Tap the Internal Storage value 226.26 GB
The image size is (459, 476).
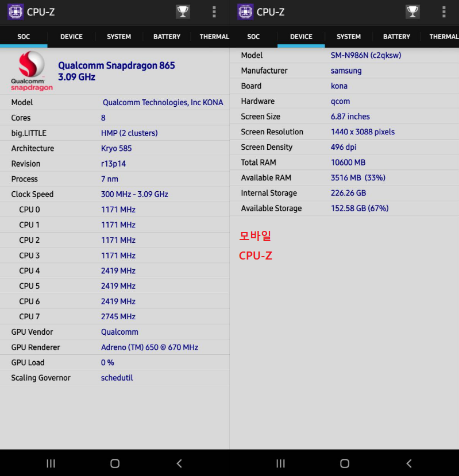(349, 193)
